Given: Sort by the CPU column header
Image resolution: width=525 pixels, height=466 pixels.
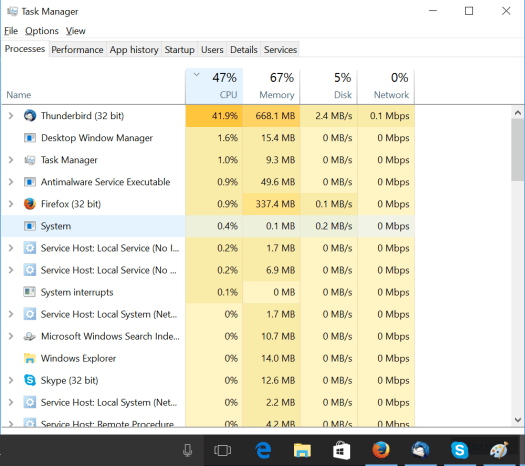Looking at the screenshot, I should coord(214,86).
